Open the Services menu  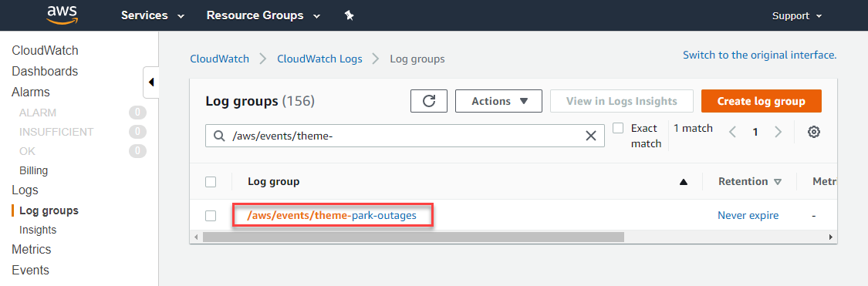tap(152, 15)
